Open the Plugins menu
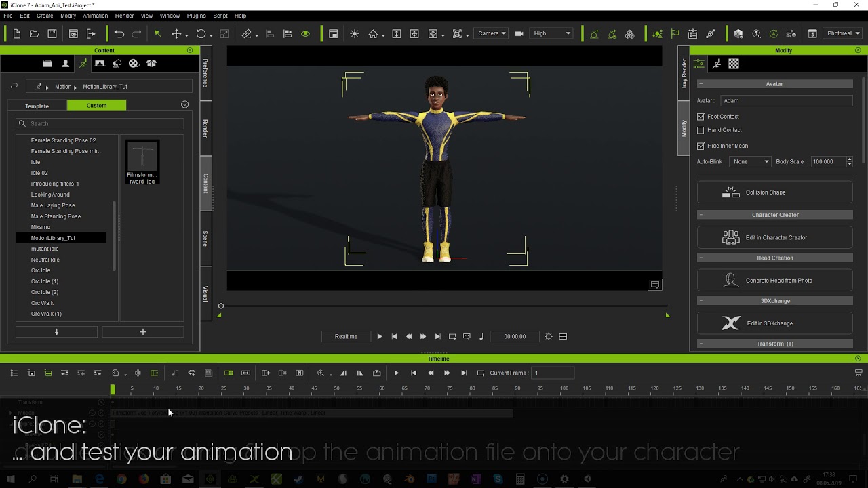The width and height of the screenshot is (868, 488). point(196,16)
